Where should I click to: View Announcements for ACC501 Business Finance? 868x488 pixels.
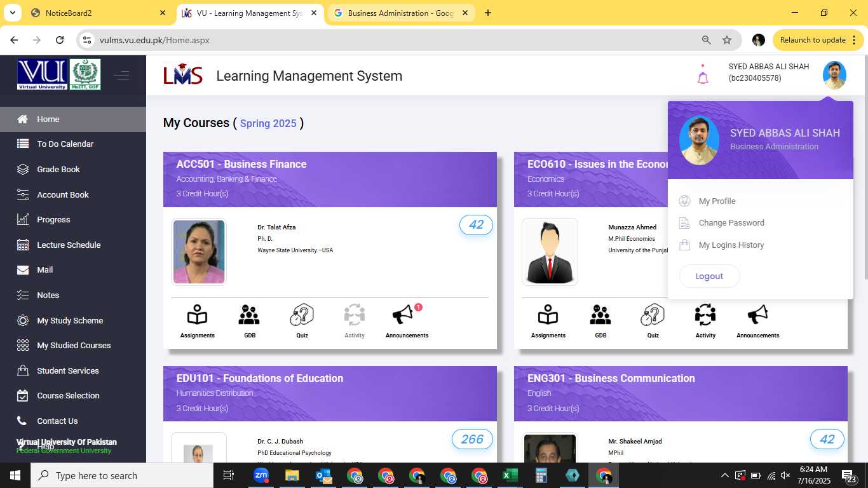click(407, 321)
